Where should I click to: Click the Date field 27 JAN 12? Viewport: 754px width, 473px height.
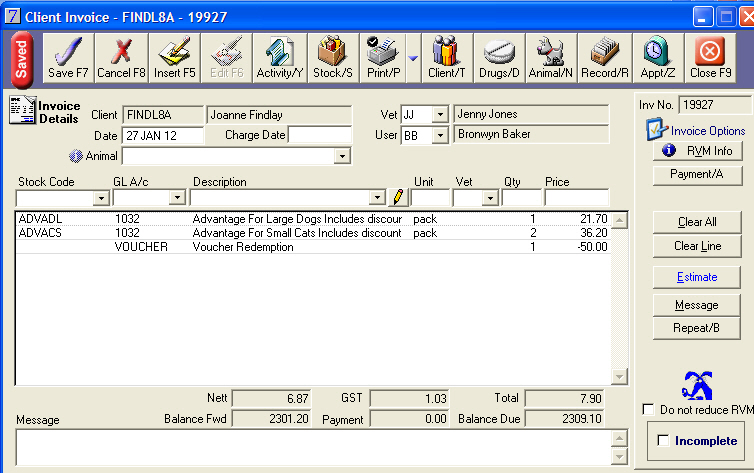pos(163,136)
